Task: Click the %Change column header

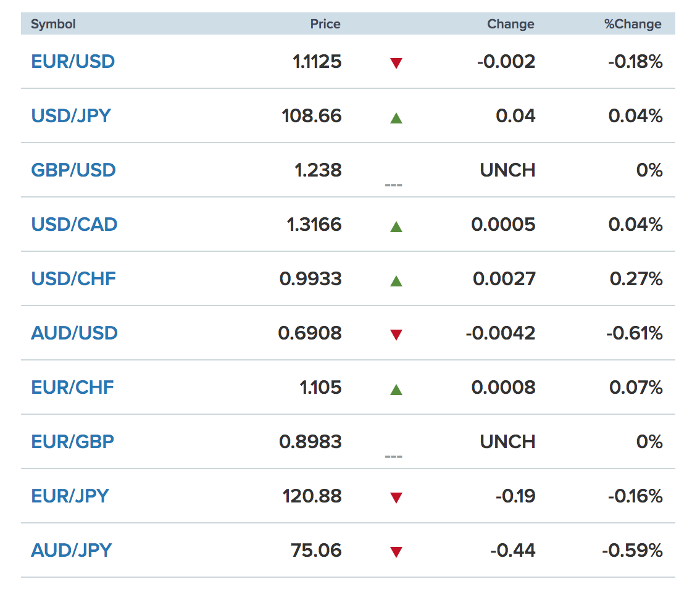Action: (x=633, y=24)
